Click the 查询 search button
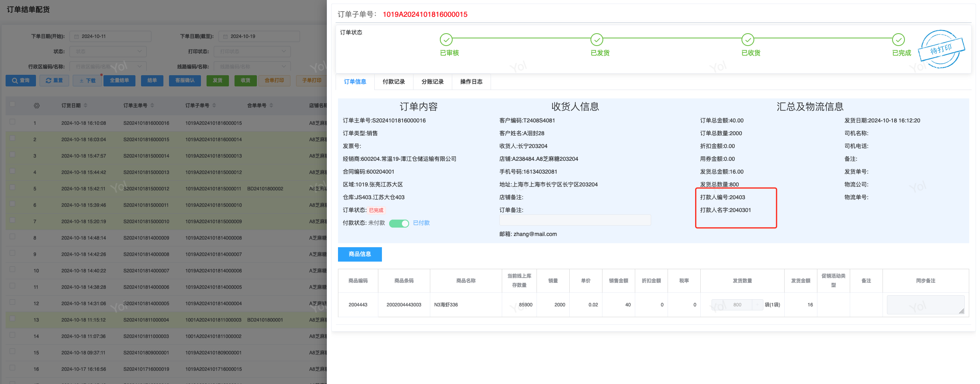The image size is (980, 384). pyautogui.click(x=21, y=80)
